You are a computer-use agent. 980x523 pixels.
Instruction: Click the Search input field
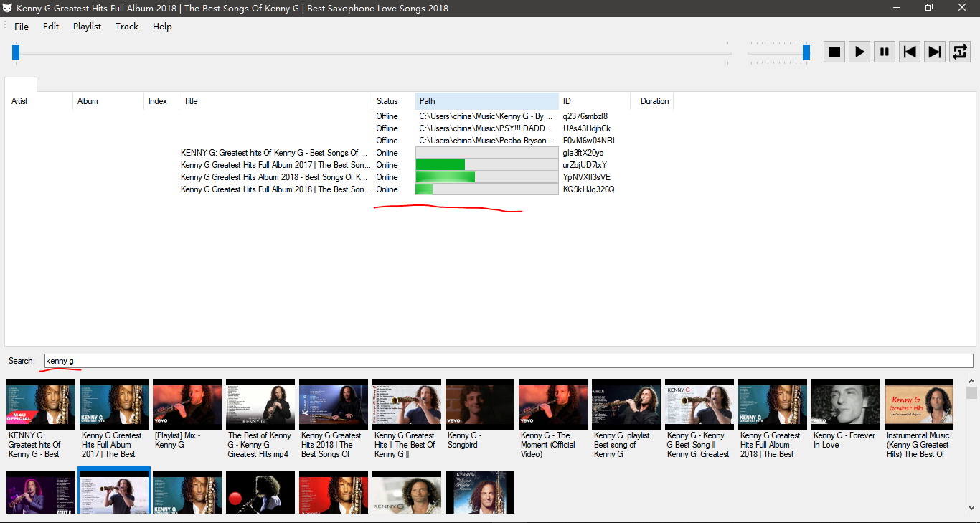[508, 361]
